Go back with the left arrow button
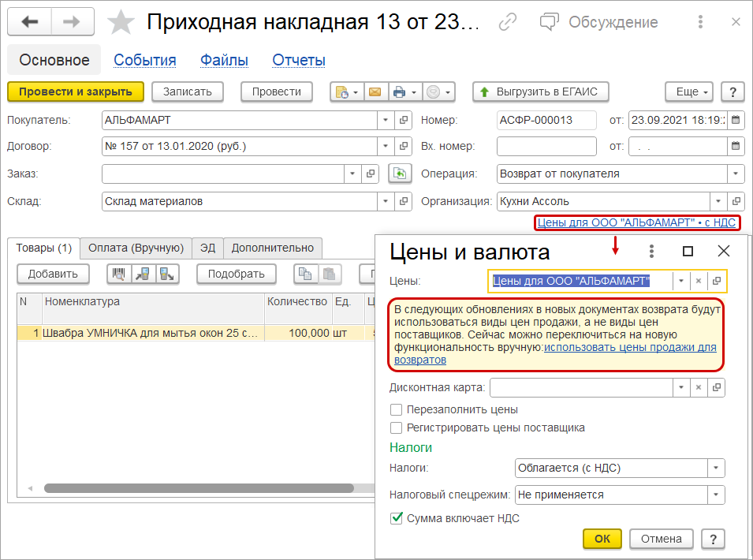 [x=29, y=22]
